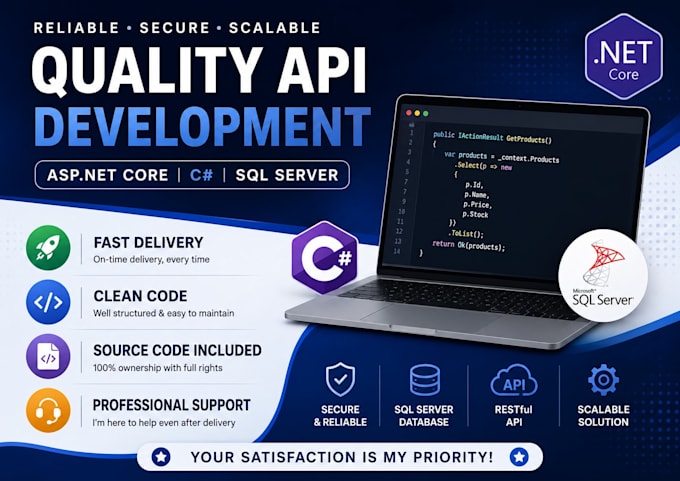Click the Microsoft SQL Server circle logo
The height and width of the screenshot is (481, 680).
point(603,275)
